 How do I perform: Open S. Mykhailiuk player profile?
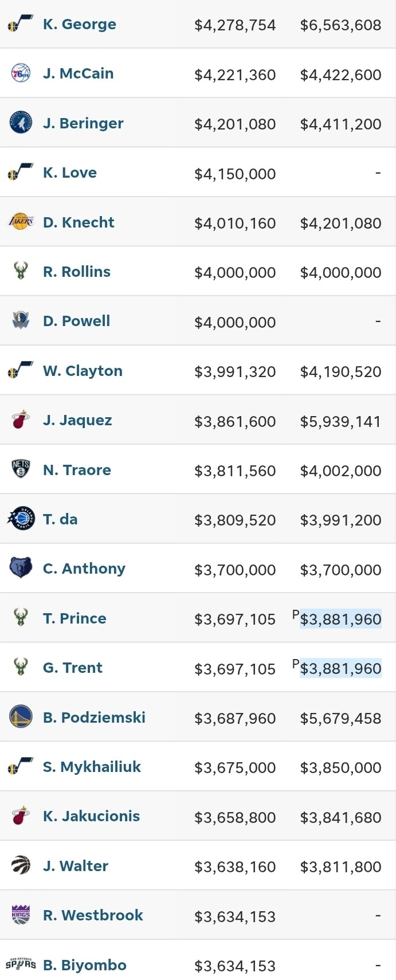click(92, 767)
